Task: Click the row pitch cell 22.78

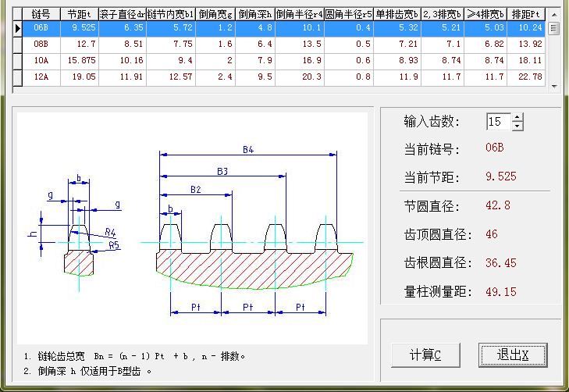Action: tap(526, 77)
